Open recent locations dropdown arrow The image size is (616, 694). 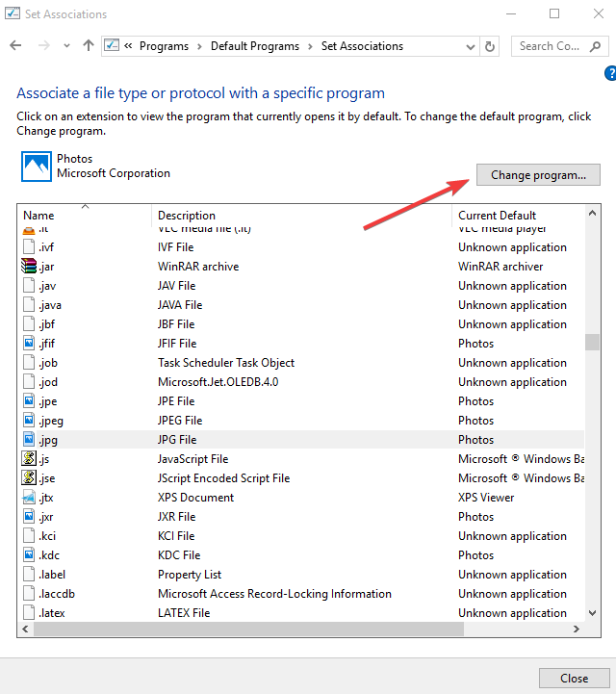pyautogui.click(x=66, y=46)
